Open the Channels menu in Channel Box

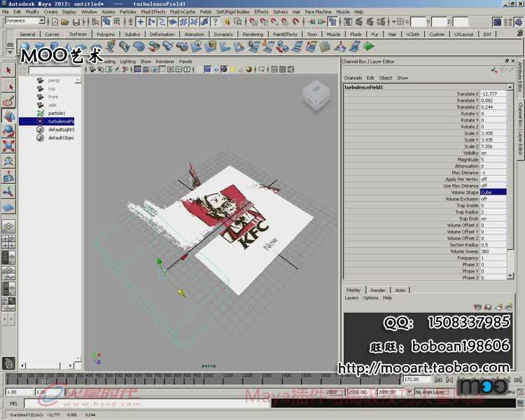[353, 78]
